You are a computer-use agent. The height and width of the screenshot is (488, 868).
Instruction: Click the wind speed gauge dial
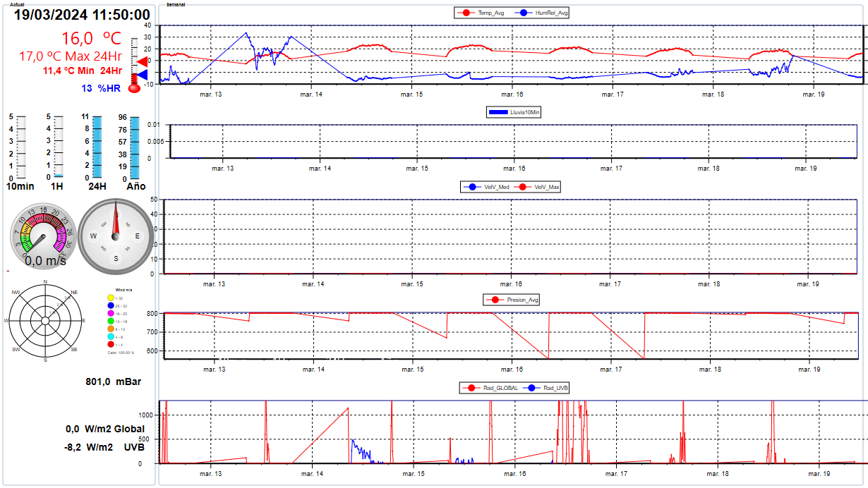tap(41, 236)
